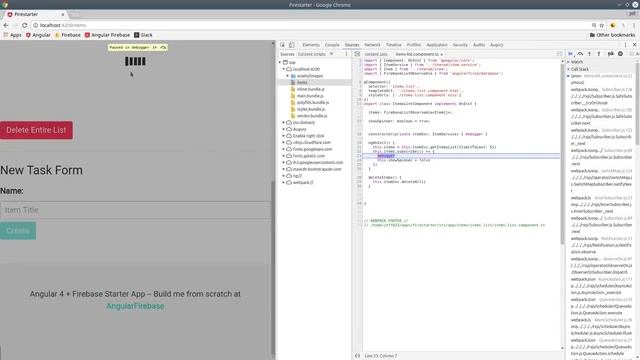Expand the Watch section

click(569, 62)
